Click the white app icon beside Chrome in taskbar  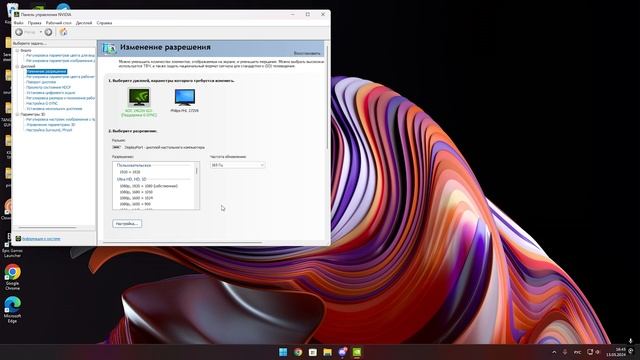point(313,352)
